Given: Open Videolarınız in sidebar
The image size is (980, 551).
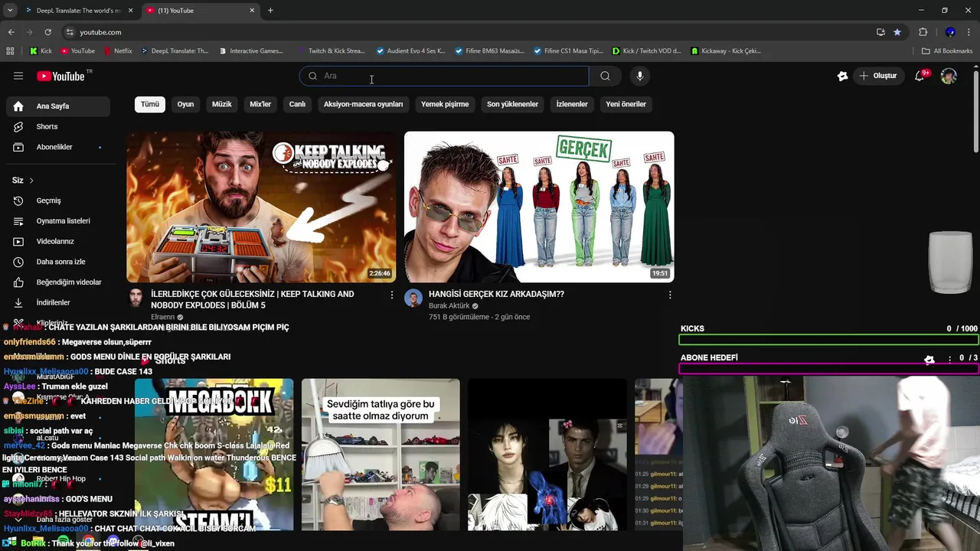Looking at the screenshot, I should click(57, 241).
